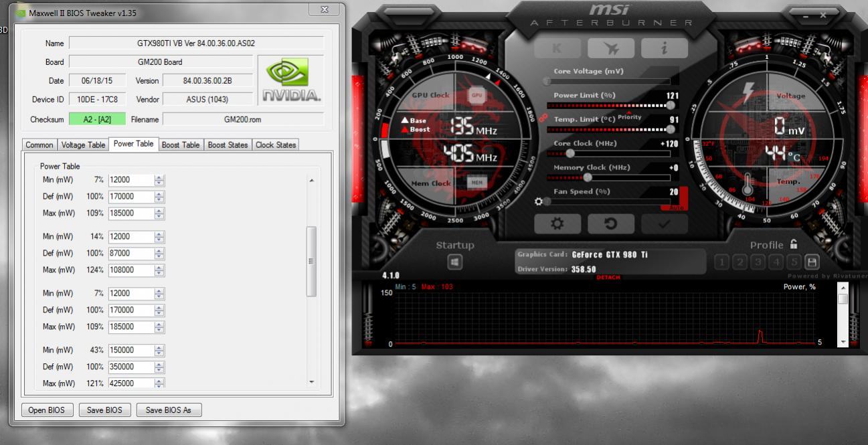Click the Save BIOS As button
This screenshot has height=445, width=868.
[169, 410]
